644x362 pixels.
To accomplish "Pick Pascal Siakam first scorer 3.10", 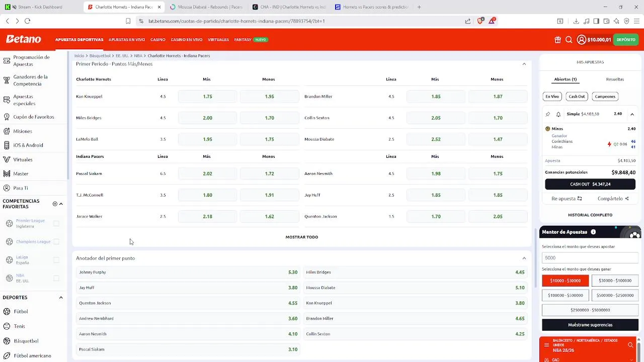I will [188, 349].
